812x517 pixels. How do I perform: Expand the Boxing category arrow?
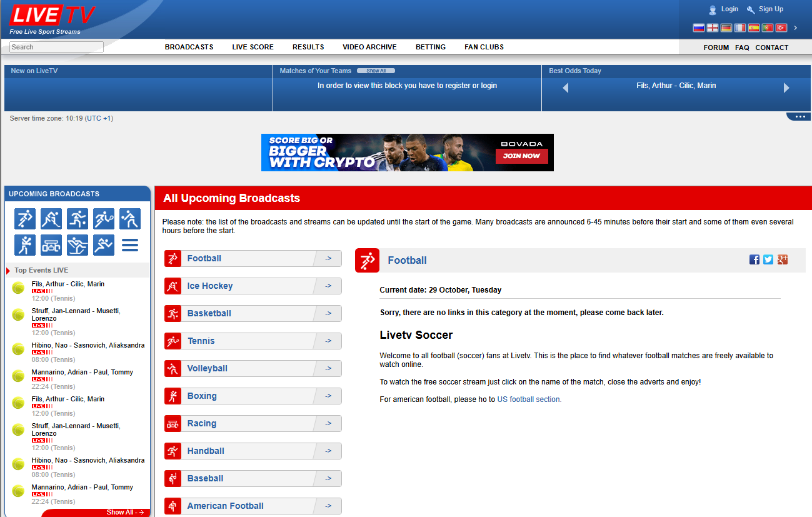[x=328, y=396]
